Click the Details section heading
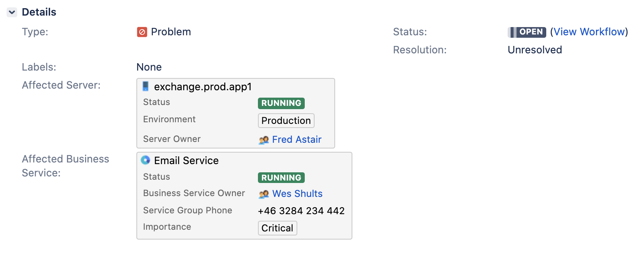 39,12
